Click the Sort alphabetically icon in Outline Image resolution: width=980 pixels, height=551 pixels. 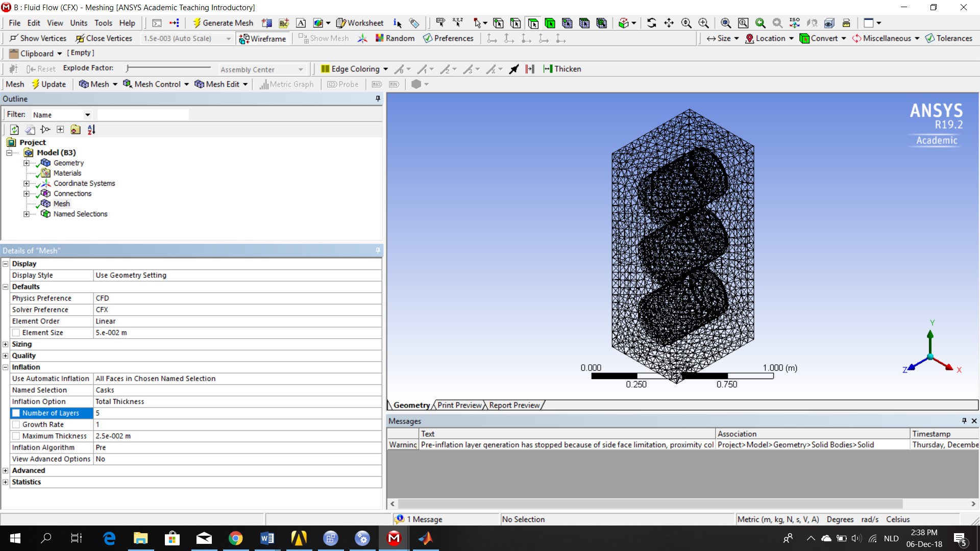tap(91, 130)
